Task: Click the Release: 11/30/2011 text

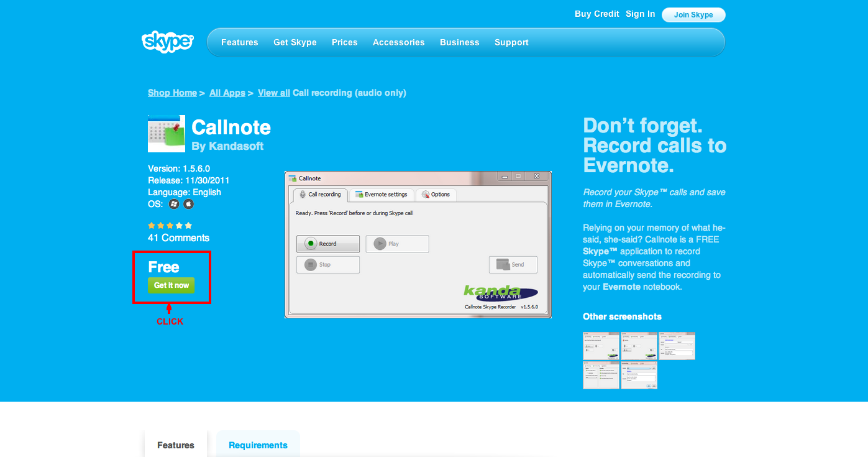Action: (x=189, y=180)
